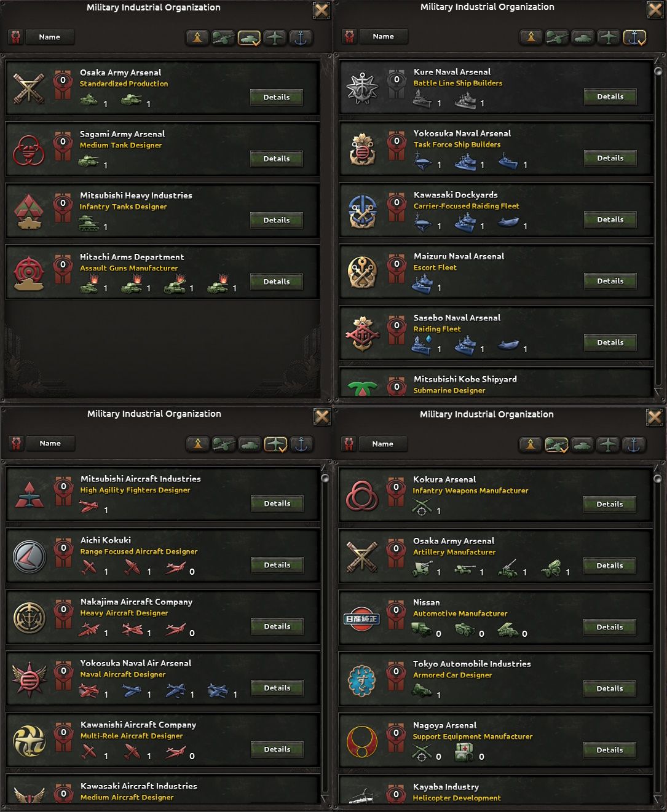
Task: Close the bottom-right Military Industrial Organization window
Action: [x=655, y=418]
